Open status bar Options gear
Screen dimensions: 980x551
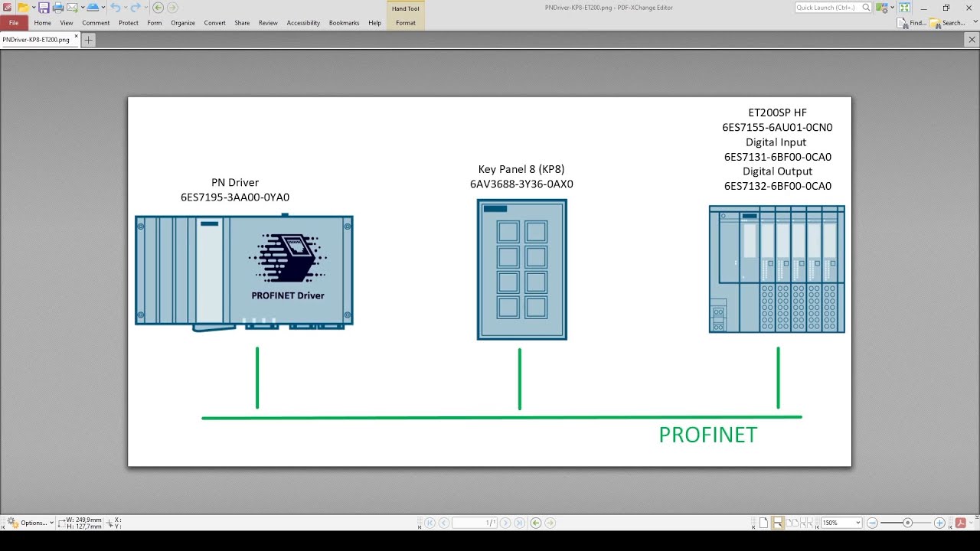(30, 523)
